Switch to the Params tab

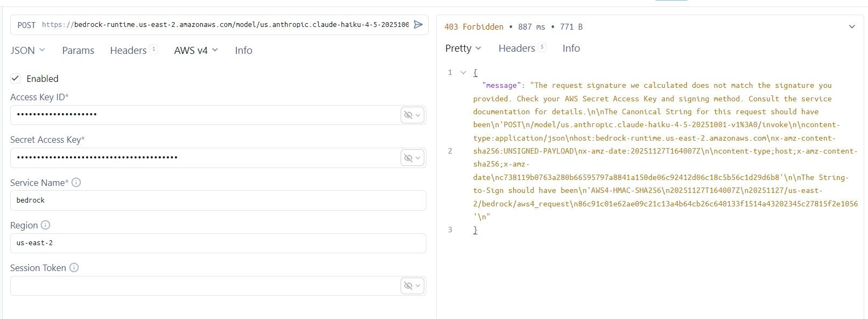tap(78, 50)
